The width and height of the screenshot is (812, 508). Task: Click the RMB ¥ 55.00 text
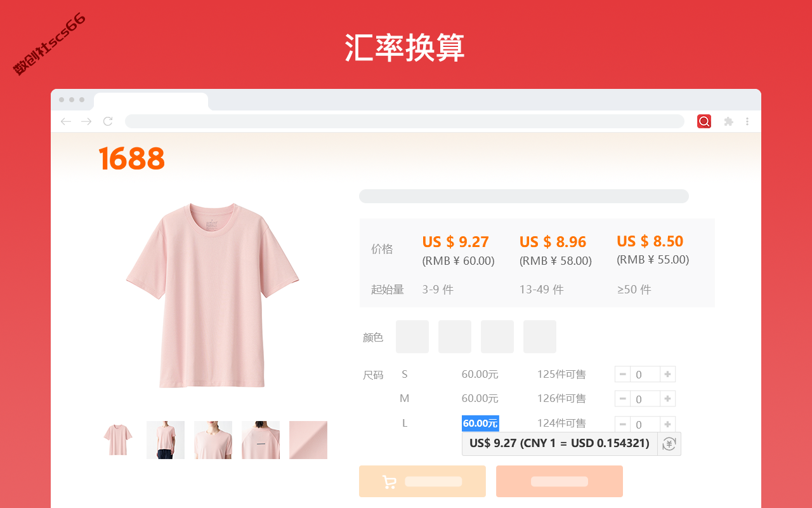click(x=653, y=260)
